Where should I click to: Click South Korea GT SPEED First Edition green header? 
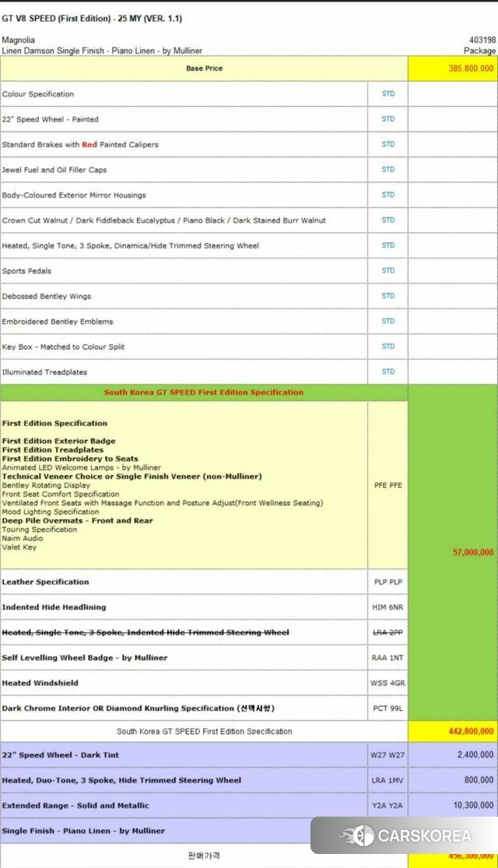click(x=204, y=392)
